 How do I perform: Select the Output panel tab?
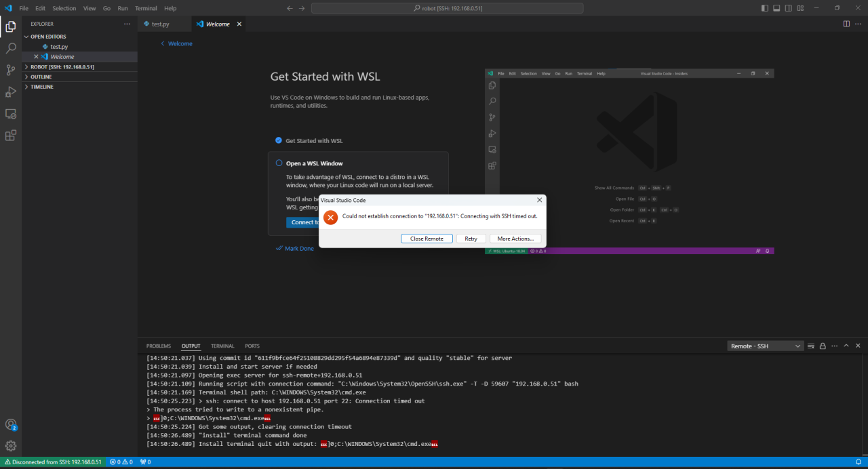(x=191, y=346)
